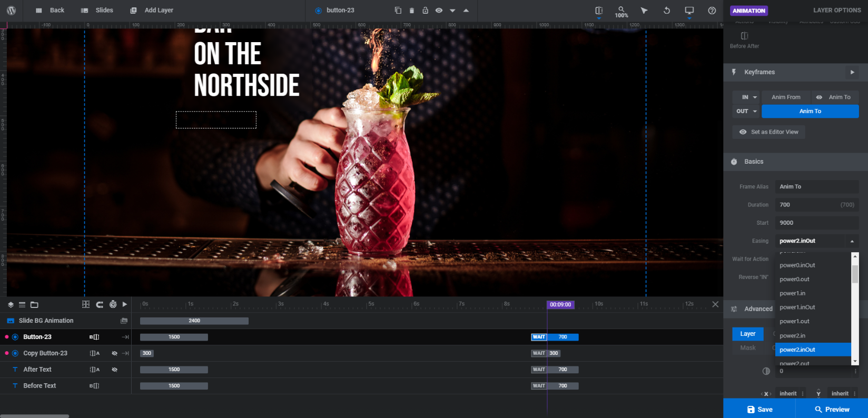Viewport: 868px width, 418px height.
Task: Close the timeline panel with the X
Action: pos(715,304)
